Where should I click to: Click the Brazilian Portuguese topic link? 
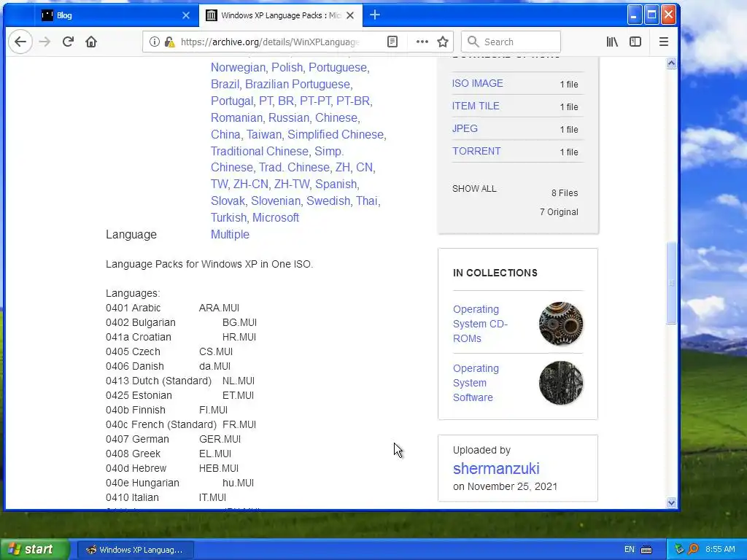pyautogui.click(x=298, y=85)
